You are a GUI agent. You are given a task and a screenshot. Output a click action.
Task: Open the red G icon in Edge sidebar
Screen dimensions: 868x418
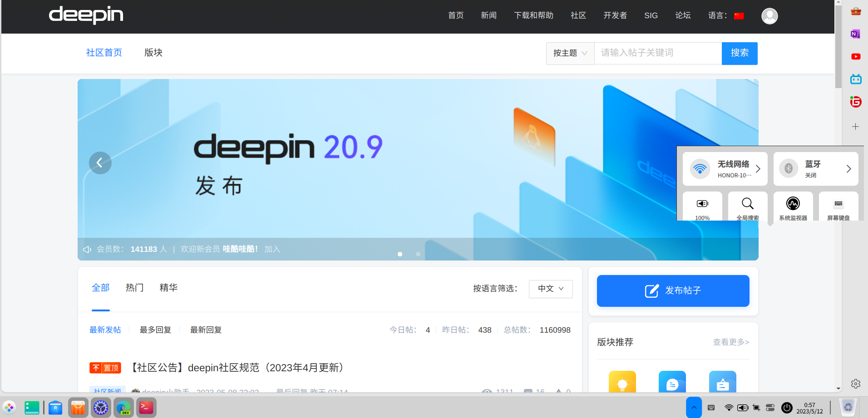(x=856, y=102)
